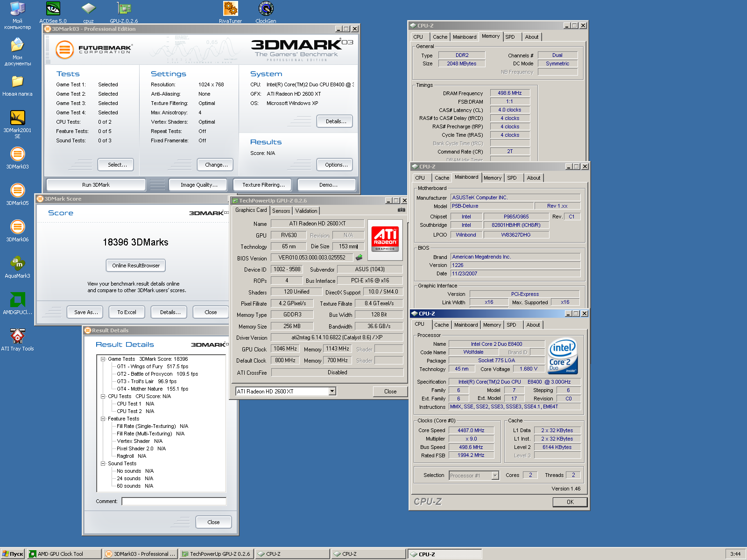Click the Texture Filtering... button
The width and height of the screenshot is (747, 560).
point(263,185)
